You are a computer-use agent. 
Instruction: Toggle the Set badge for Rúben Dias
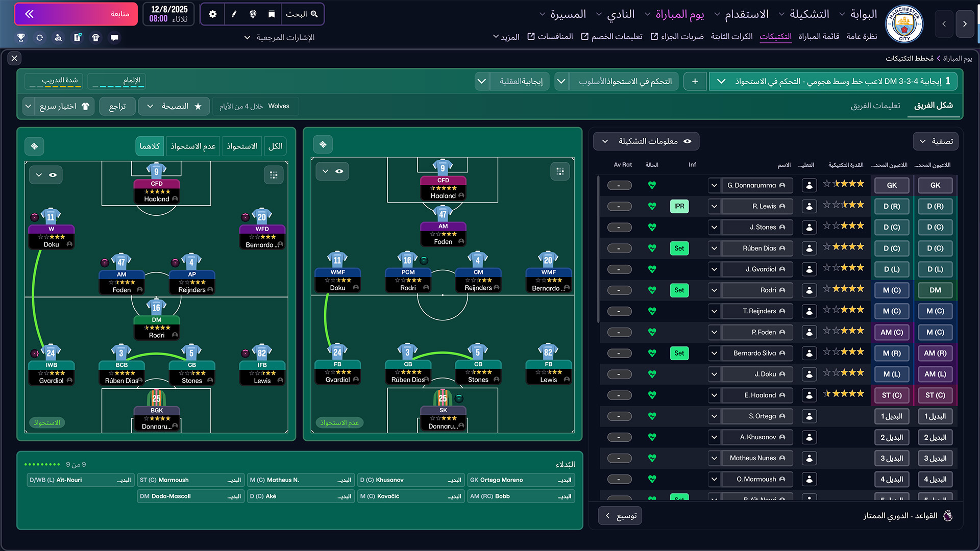[x=679, y=248]
